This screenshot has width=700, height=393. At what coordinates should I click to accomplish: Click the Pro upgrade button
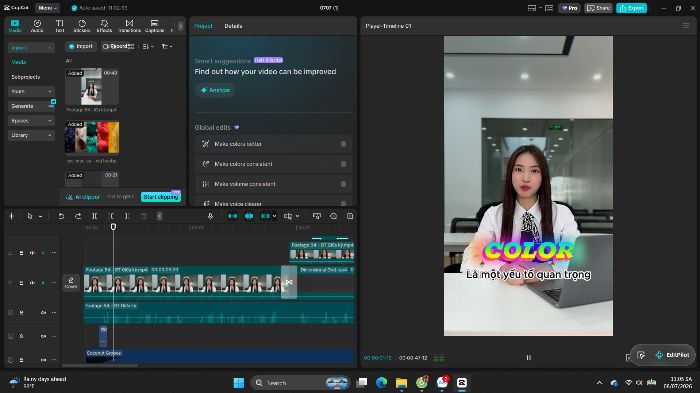[x=569, y=8]
